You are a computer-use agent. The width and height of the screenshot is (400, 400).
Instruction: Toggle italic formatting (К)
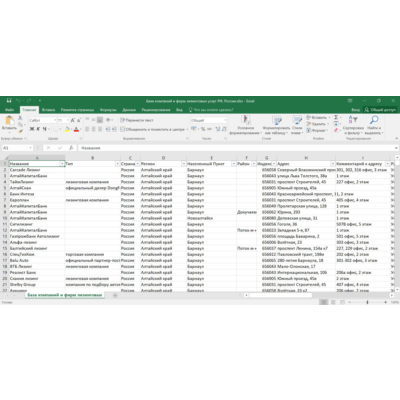point(38,129)
